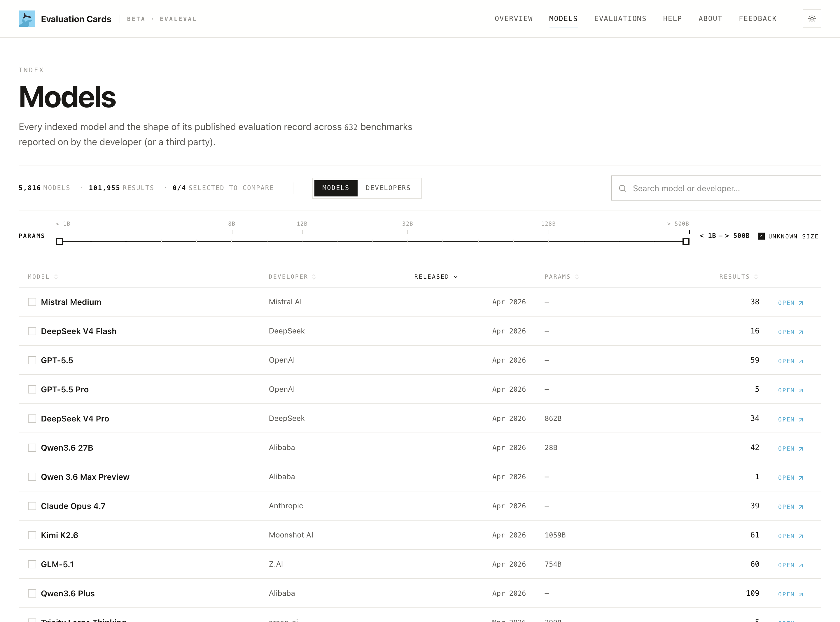
Task: Select the Models view toggle button
Action: click(x=336, y=188)
